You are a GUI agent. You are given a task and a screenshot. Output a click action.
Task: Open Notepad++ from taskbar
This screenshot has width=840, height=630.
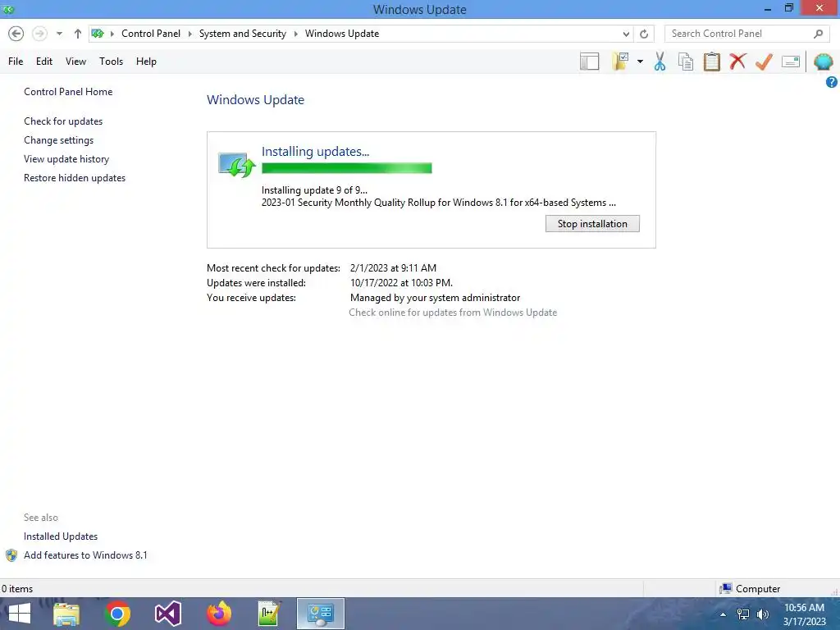coord(269,614)
